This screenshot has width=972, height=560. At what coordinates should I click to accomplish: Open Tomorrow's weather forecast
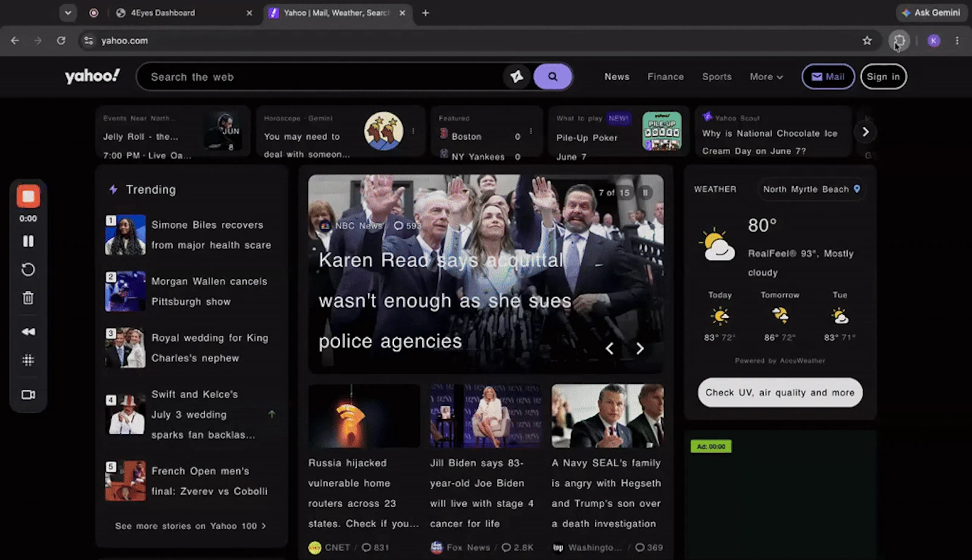click(780, 316)
